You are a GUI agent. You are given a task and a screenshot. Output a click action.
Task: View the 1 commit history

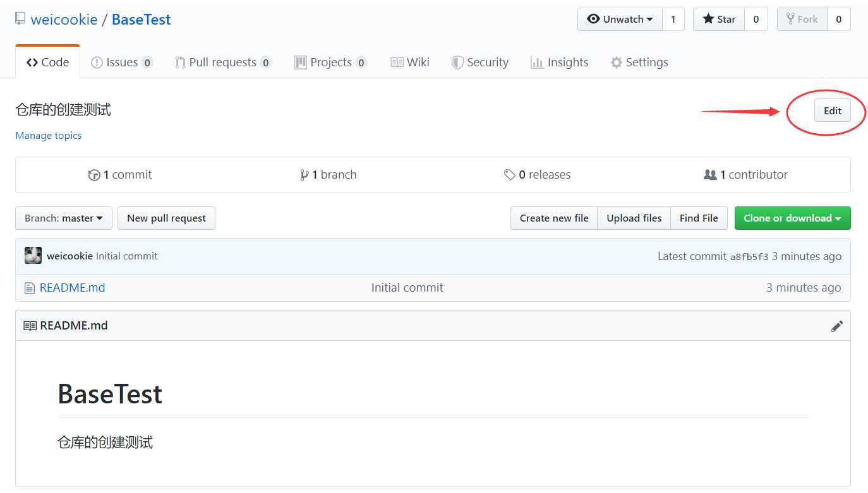pyautogui.click(x=120, y=175)
